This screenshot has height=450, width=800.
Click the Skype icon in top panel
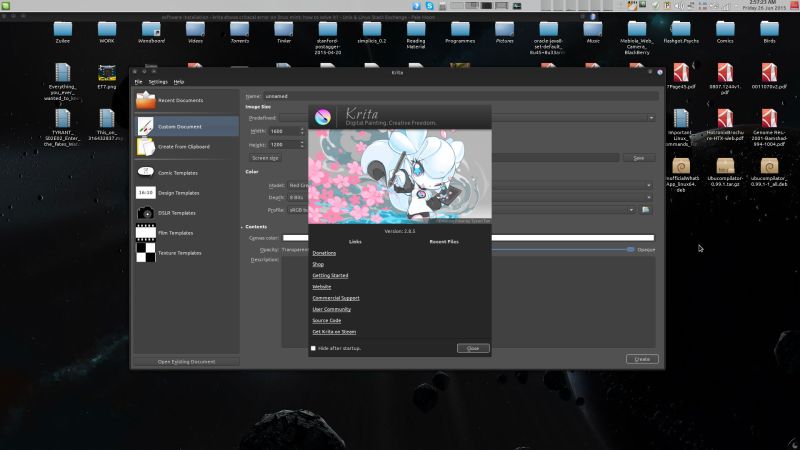(430, 6)
